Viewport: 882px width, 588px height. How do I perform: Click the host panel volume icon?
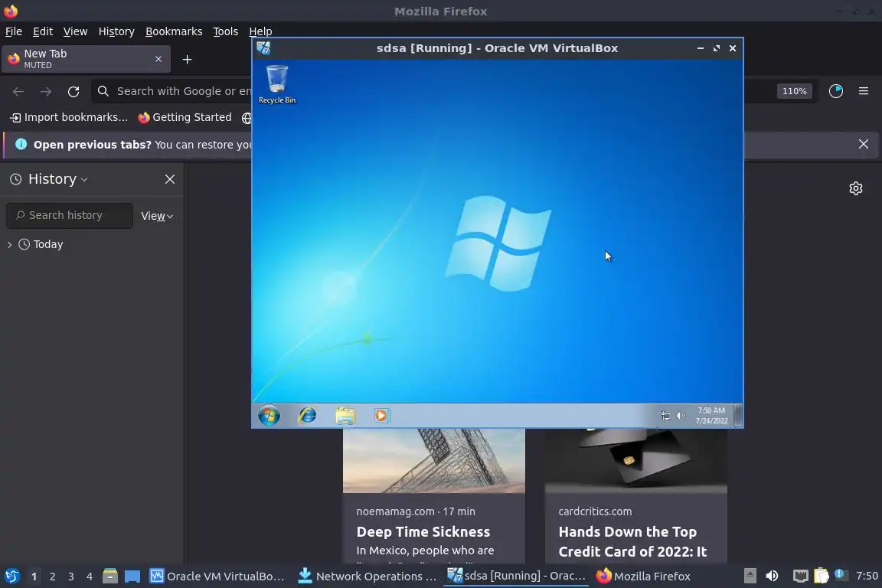[772, 577]
